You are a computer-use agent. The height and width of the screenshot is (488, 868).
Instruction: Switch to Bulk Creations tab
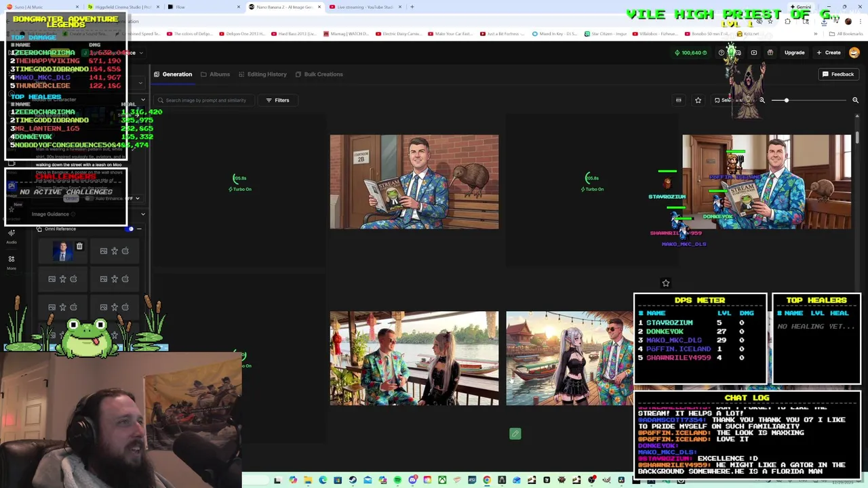(318, 74)
